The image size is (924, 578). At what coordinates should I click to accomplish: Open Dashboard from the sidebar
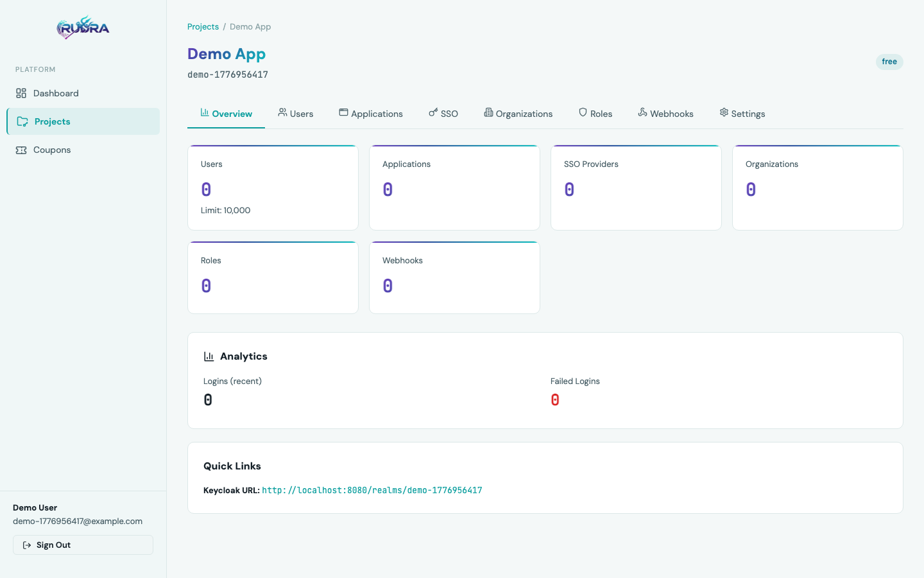pyautogui.click(x=83, y=93)
